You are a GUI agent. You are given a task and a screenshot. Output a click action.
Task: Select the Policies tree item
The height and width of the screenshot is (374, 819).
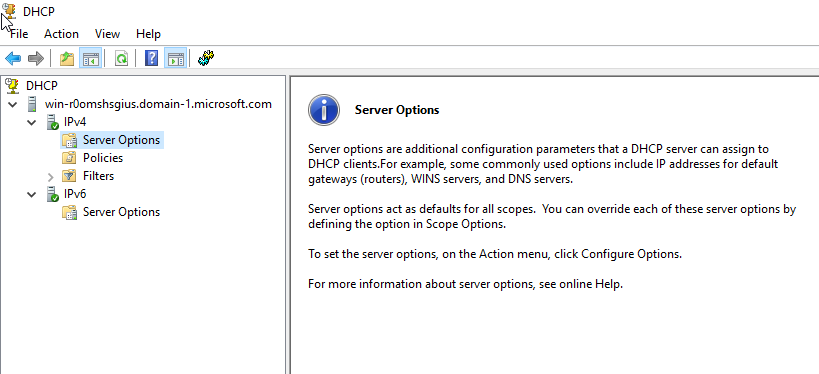pyautogui.click(x=103, y=158)
